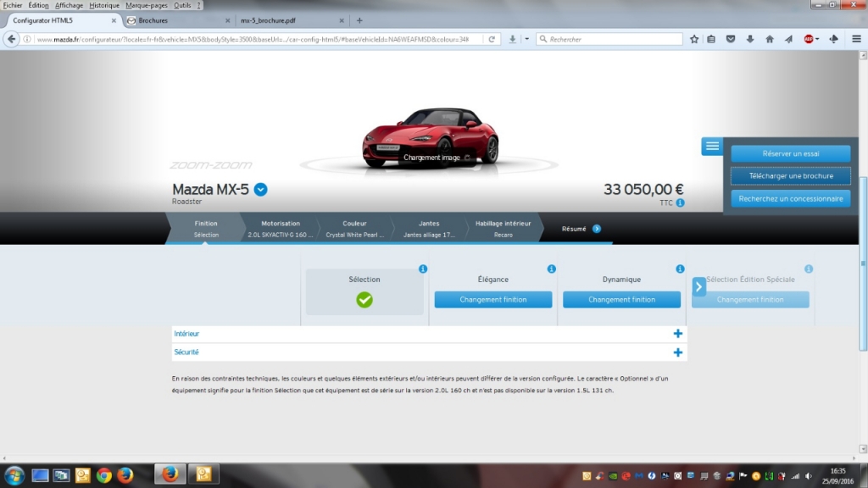The width and height of the screenshot is (868, 488).
Task: Toggle the blue side-panel menu button
Action: [x=712, y=146]
